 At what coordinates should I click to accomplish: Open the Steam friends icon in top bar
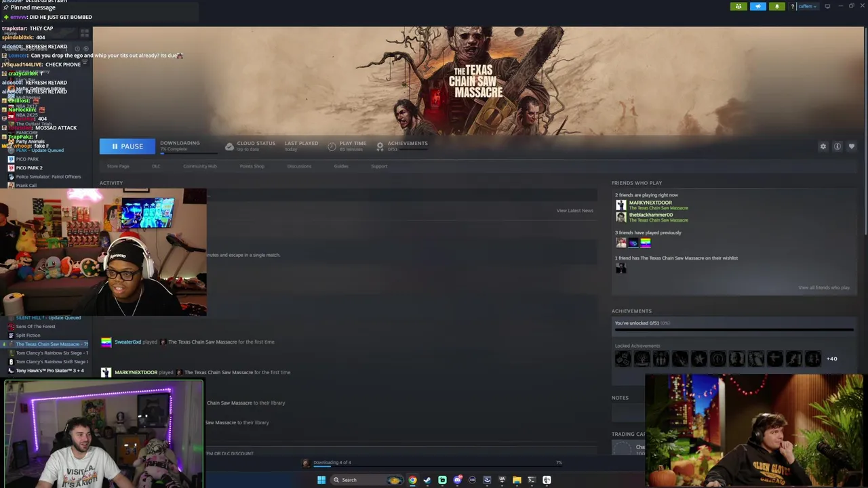point(738,6)
